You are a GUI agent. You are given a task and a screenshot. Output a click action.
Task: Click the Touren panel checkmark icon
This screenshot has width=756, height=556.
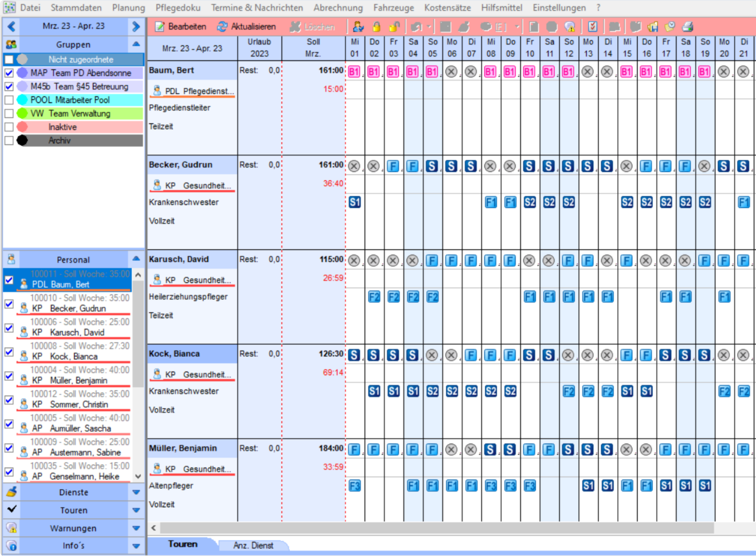coord(12,509)
